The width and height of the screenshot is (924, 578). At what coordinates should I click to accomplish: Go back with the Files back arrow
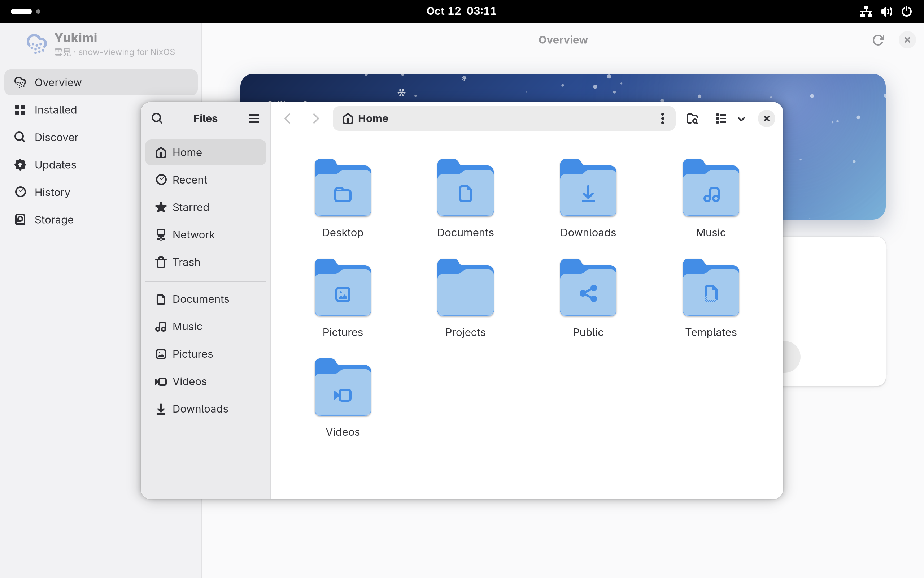tap(288, 118)
